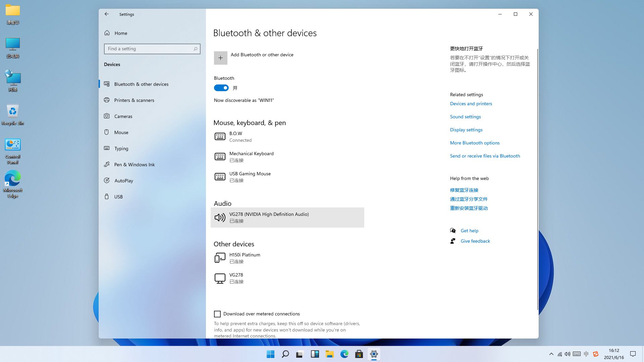644x362 pixels.
Task: Click the H150i Platinum device icon
Action: (x=220, y=258)
